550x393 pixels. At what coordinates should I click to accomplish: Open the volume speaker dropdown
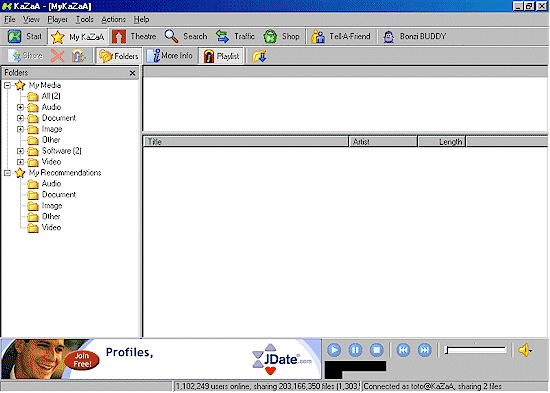(x=525, y=350)
